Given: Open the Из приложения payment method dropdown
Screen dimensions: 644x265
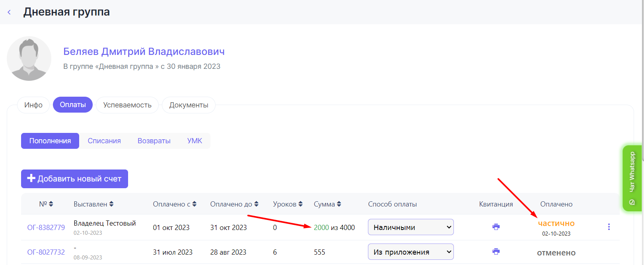Looking at the screenshot, I should [x=411, y=252].
